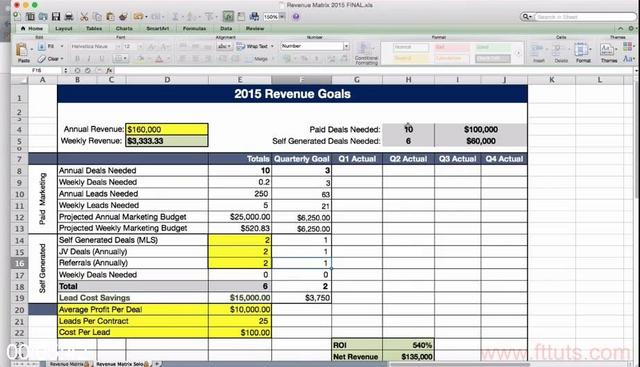This screenshot has height=367, width=640.
Task: Open the Number format dropdown arrow
Action: pyautogui.click(x=346, y=46)
